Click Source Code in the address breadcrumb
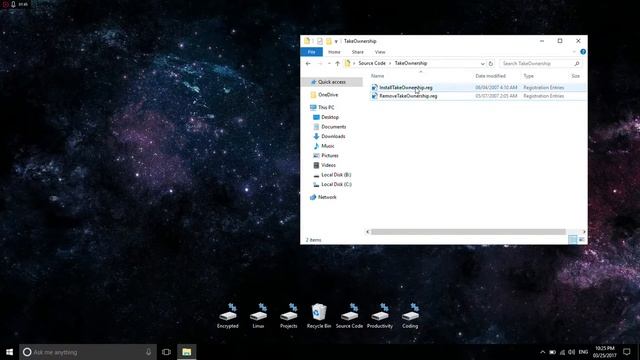This screenshot has height=360, width=640. (x=372, y=63)
